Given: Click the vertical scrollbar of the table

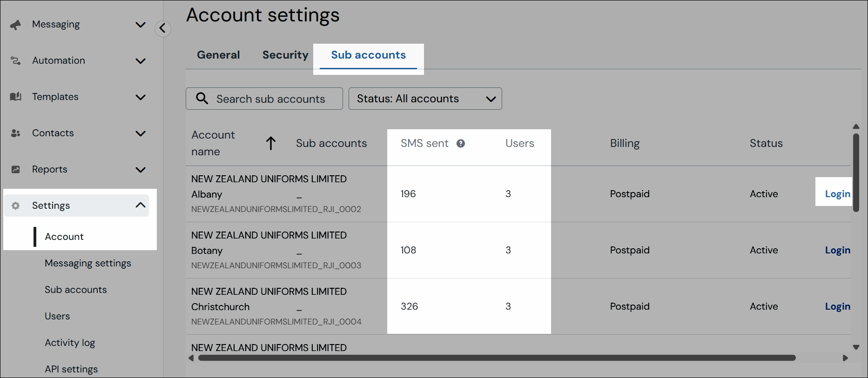Looking at the screenshot, I should 856,173.
